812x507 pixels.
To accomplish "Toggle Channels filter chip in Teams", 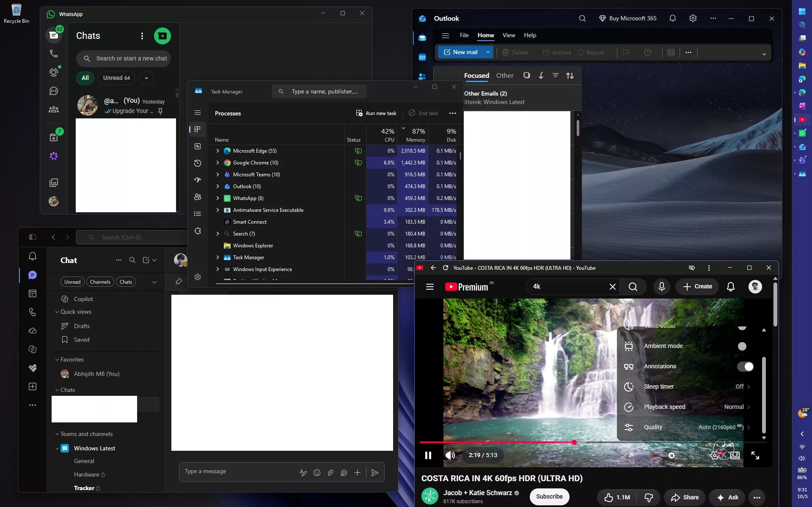I will click(x=100, y=282).
